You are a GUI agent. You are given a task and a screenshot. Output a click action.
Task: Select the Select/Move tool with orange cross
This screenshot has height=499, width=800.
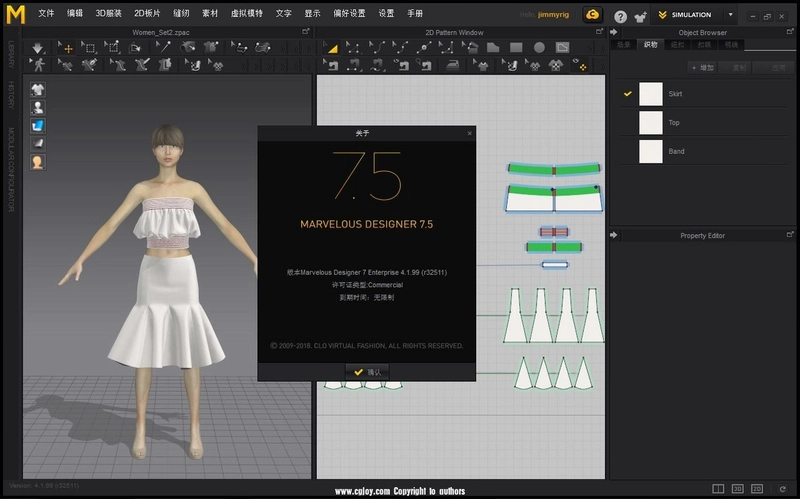point(65,48)
